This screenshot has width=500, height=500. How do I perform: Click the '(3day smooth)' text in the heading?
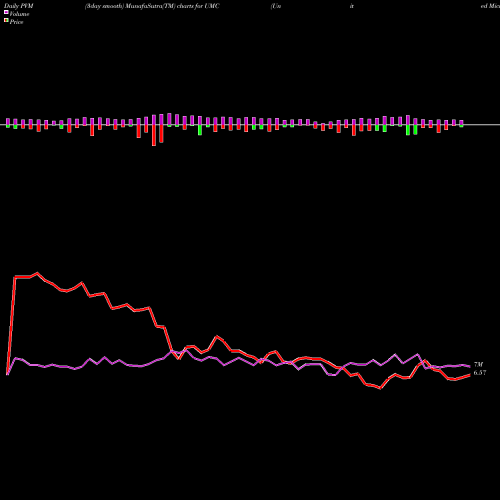104,6
